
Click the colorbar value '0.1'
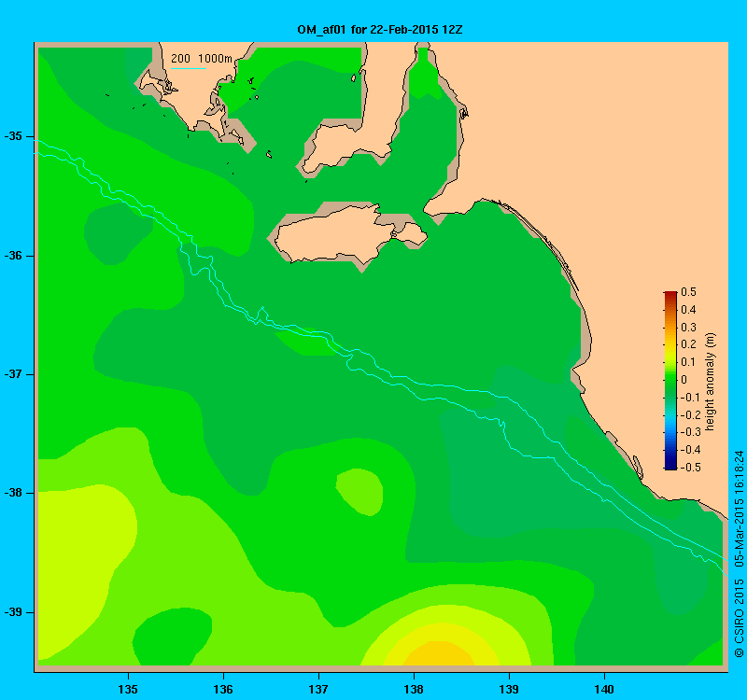click(688, 362)
